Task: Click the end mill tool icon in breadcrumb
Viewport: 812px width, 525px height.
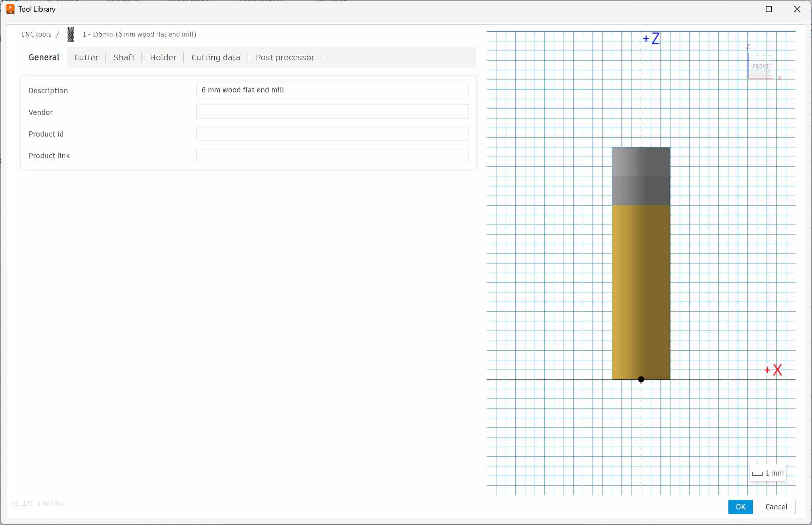Action: tap(71, 35)
